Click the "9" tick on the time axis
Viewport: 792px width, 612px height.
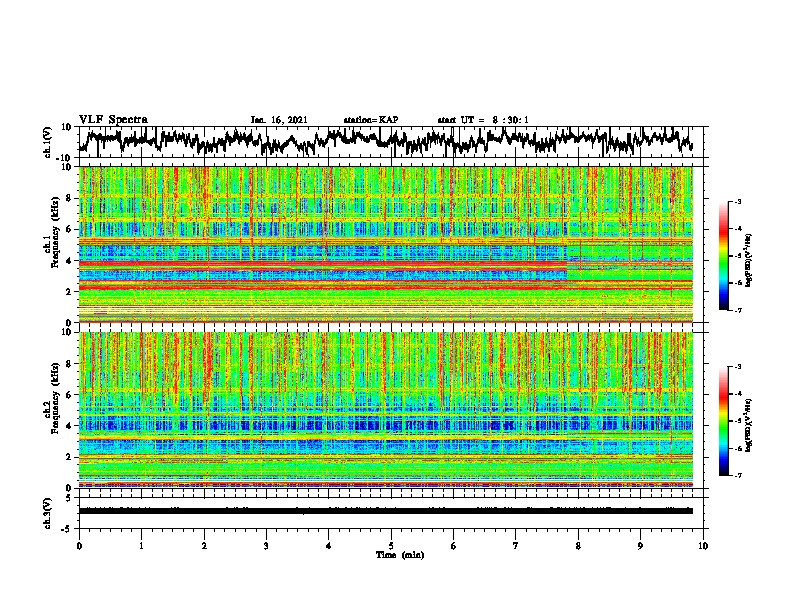(x=640, y=546)
